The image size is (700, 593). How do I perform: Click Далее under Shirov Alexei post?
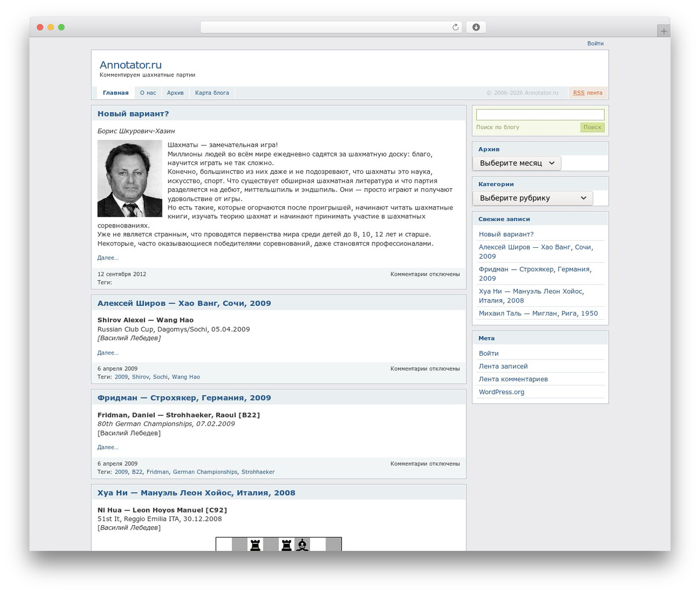coord(108,353)
